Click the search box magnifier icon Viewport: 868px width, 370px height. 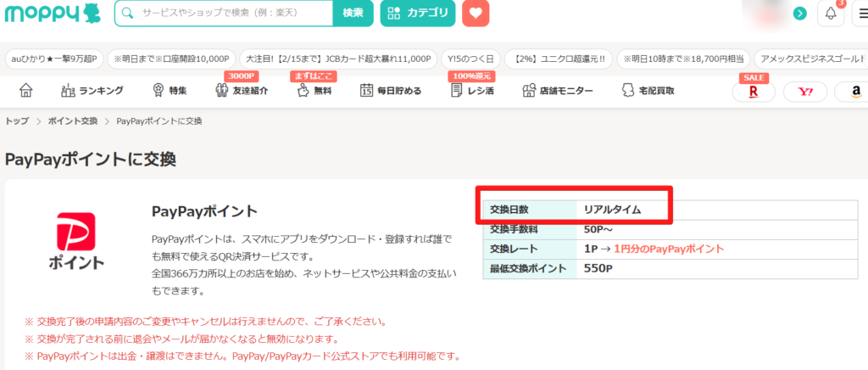[x=128, y=13]
